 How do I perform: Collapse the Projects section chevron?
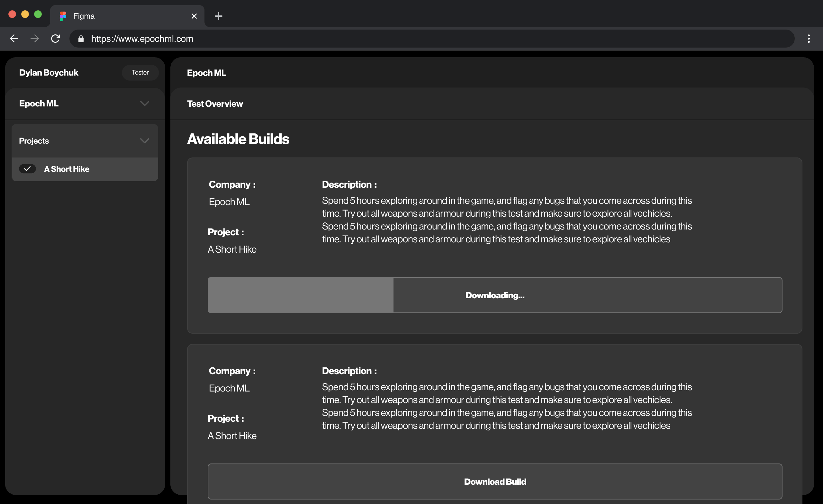click(x=144, y=140)
